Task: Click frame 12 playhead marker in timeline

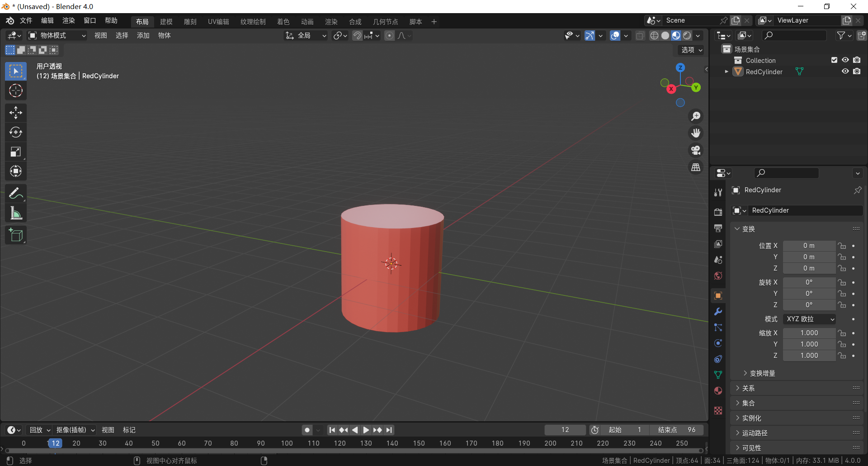Action: tap(55, 443)
